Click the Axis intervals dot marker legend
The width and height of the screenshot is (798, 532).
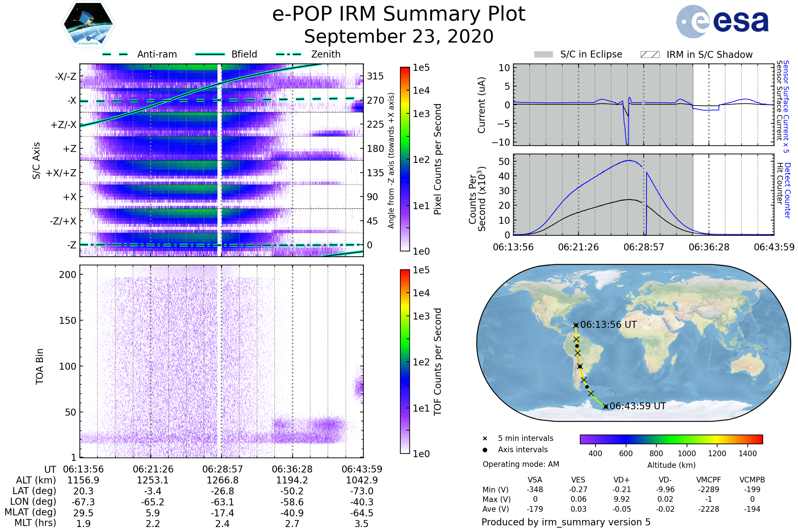[x=485, y=450]
